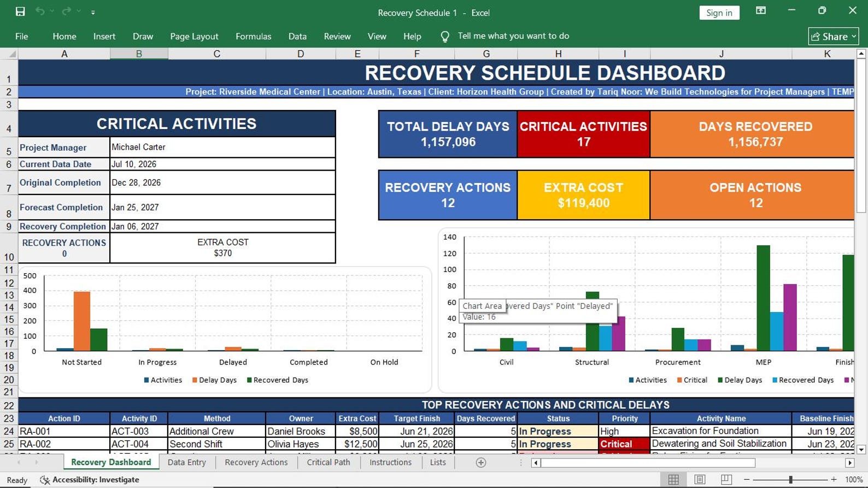Click the Critical legend entry in the category chart
Viewport: 868px width, 488px height.
pyautogui.click(x=692, y=380)
